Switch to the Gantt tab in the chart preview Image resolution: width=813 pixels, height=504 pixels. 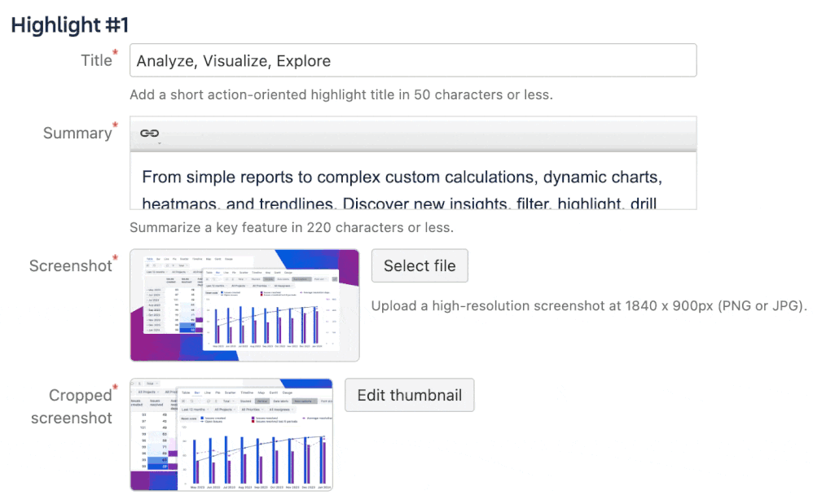coord(273,392)
